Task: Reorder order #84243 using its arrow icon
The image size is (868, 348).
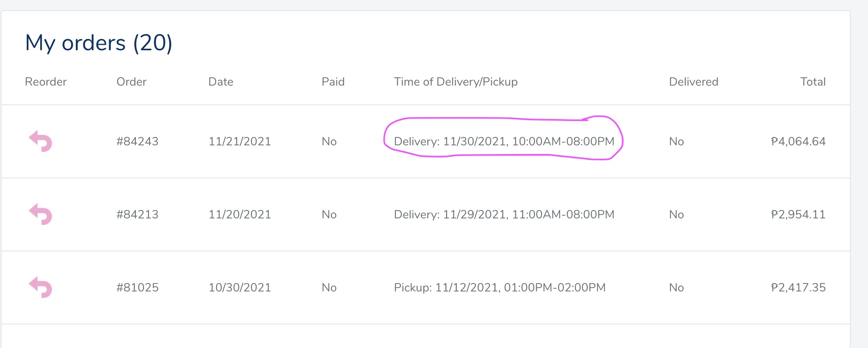Action: pyautogui.click(x=40, y=141)
